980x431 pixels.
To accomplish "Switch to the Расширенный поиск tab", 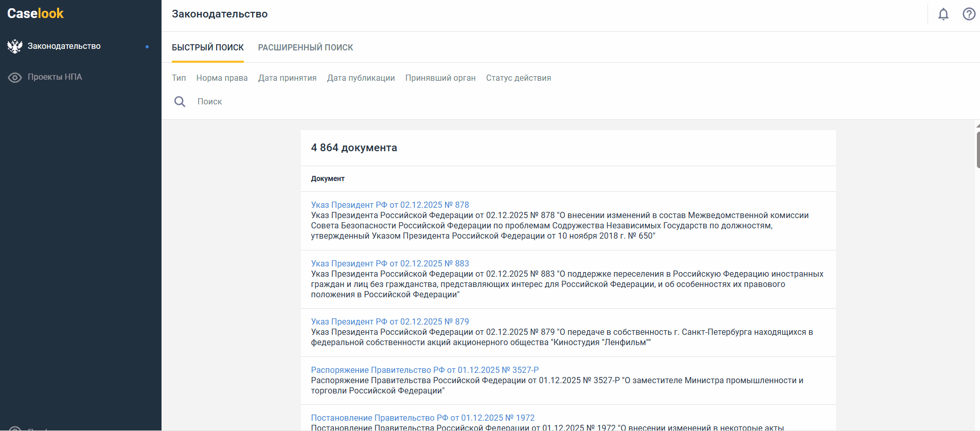I will pyautogui.click(x=305, y=47).
